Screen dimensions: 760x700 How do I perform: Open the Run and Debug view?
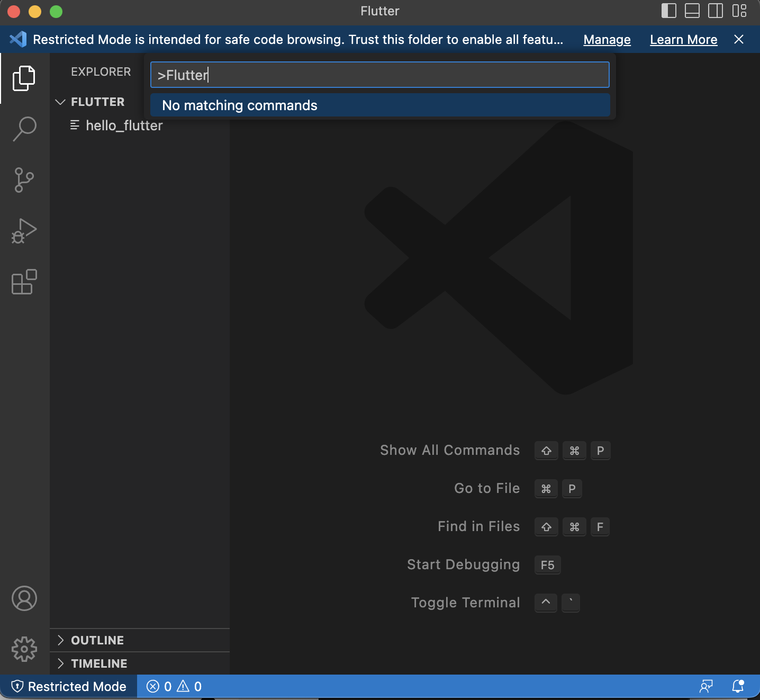point(24,231)
